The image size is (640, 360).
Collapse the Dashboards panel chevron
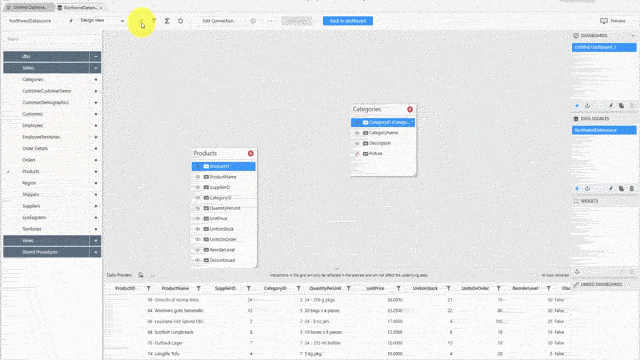coord(633,36)
